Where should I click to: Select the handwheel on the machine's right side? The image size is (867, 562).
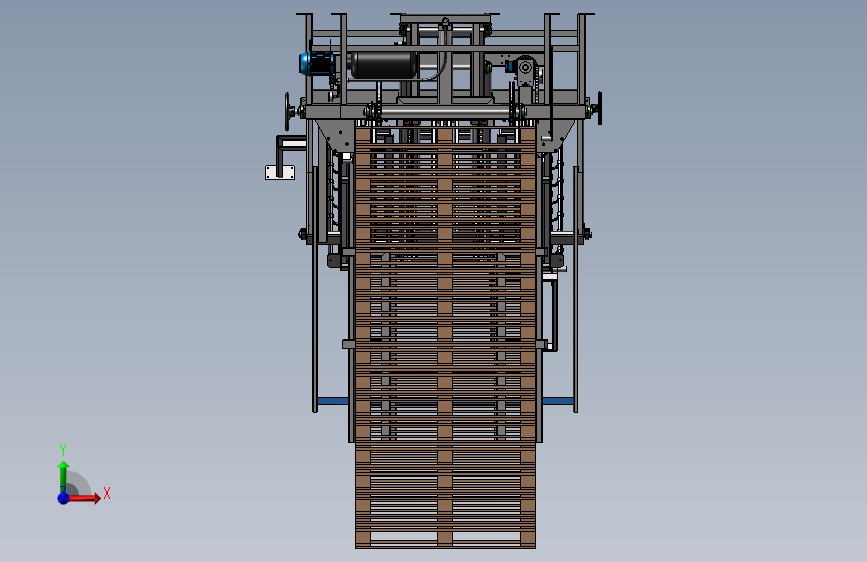click(599, 108)
